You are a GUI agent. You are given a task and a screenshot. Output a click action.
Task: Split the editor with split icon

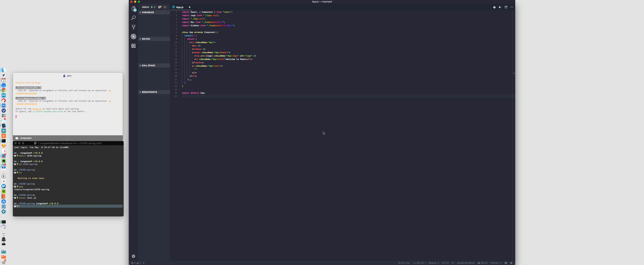(x=506, y=7)
